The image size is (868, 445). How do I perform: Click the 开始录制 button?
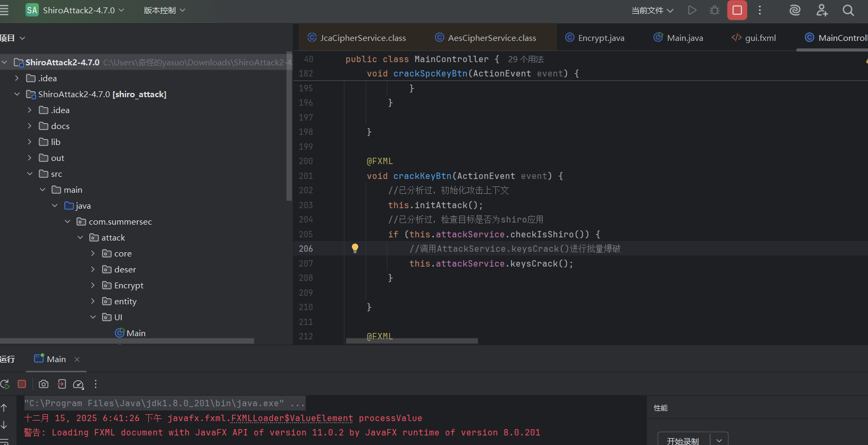(683, 440)
